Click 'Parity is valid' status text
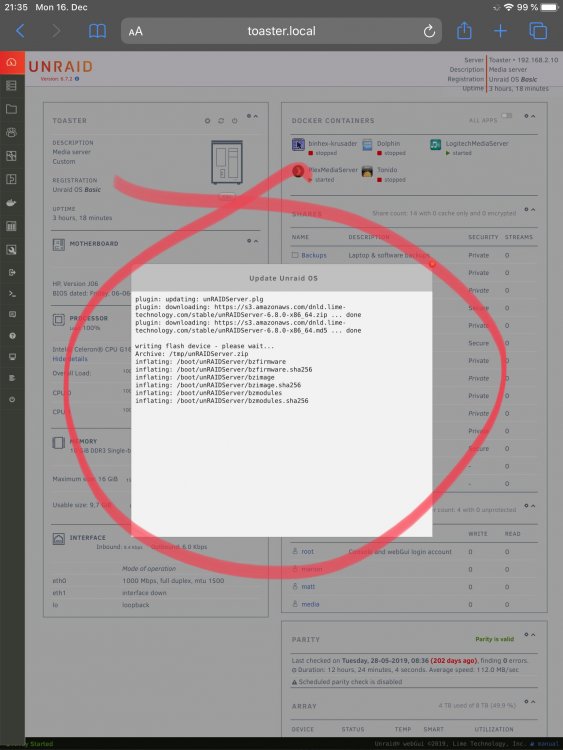Viewport: 563px width, 750px height. [494, 639]
